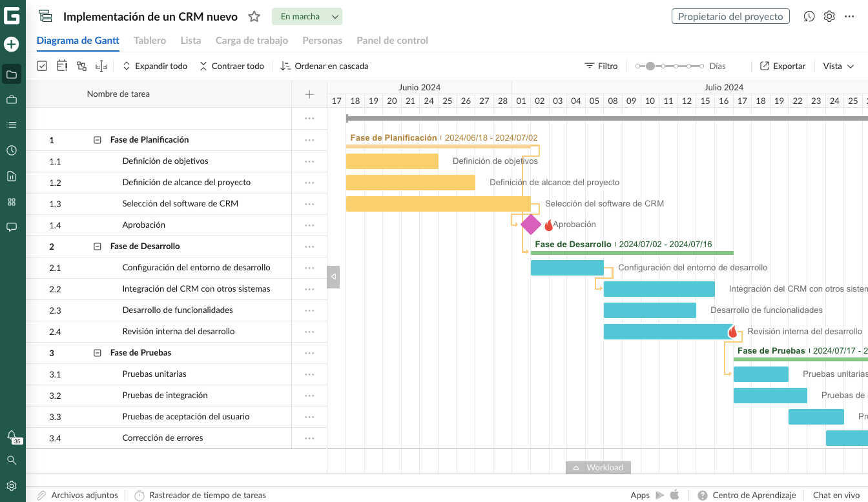868x502 pixels.
Task: Switch to the Lista tab
Action: point(191,40)
